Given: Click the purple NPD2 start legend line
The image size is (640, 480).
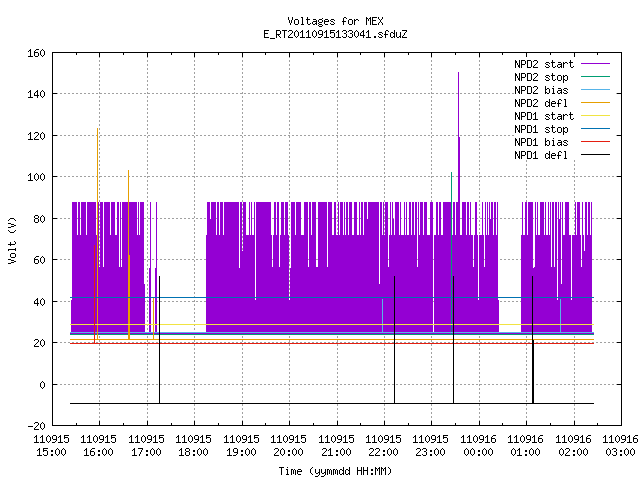Looking at the screenshot, I should tap(596, 64).
